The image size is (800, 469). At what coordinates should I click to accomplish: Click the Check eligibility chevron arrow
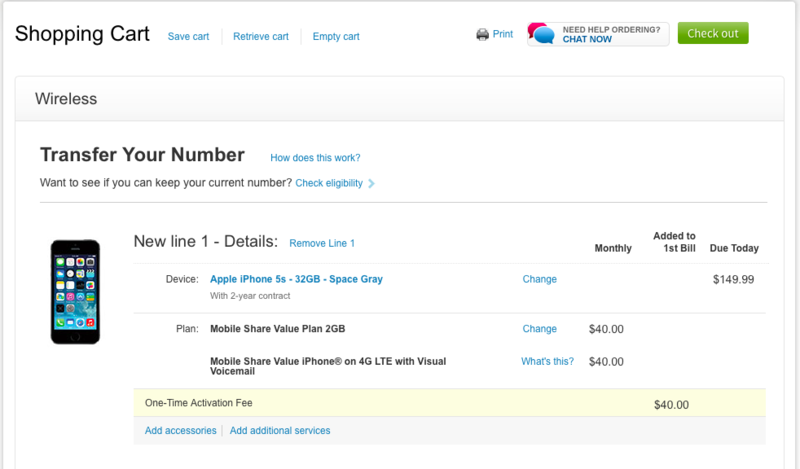371,183
